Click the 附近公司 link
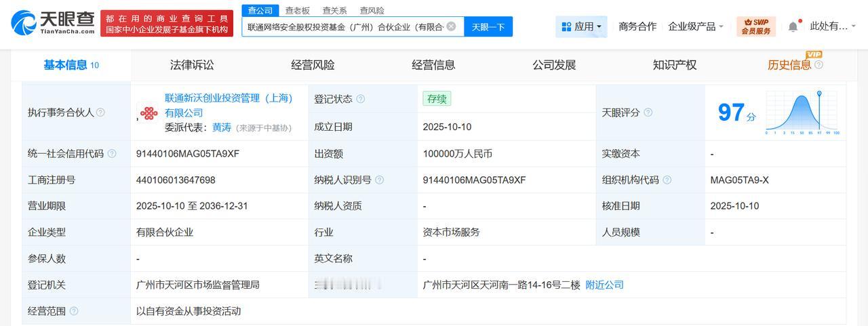 [604, 285]
